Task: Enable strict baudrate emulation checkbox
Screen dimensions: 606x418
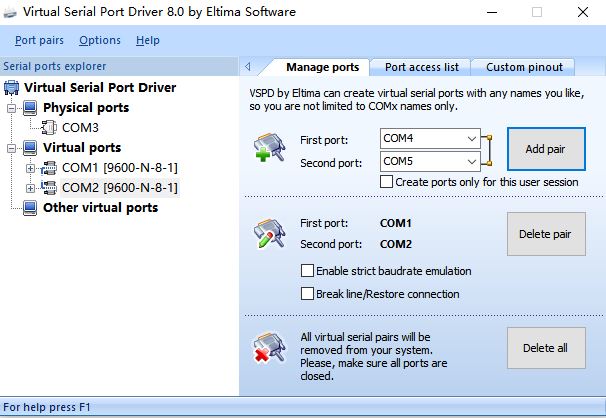Action: (308, 271)
